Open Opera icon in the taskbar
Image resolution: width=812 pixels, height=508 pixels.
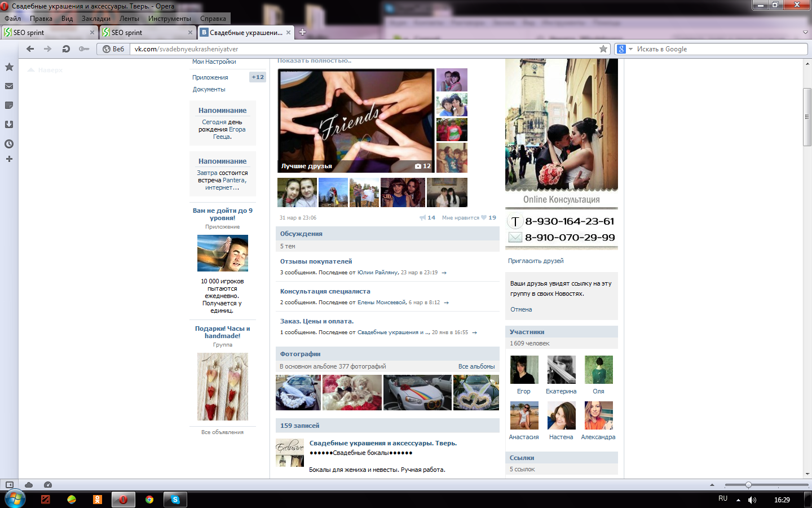(x=123, y=500)
